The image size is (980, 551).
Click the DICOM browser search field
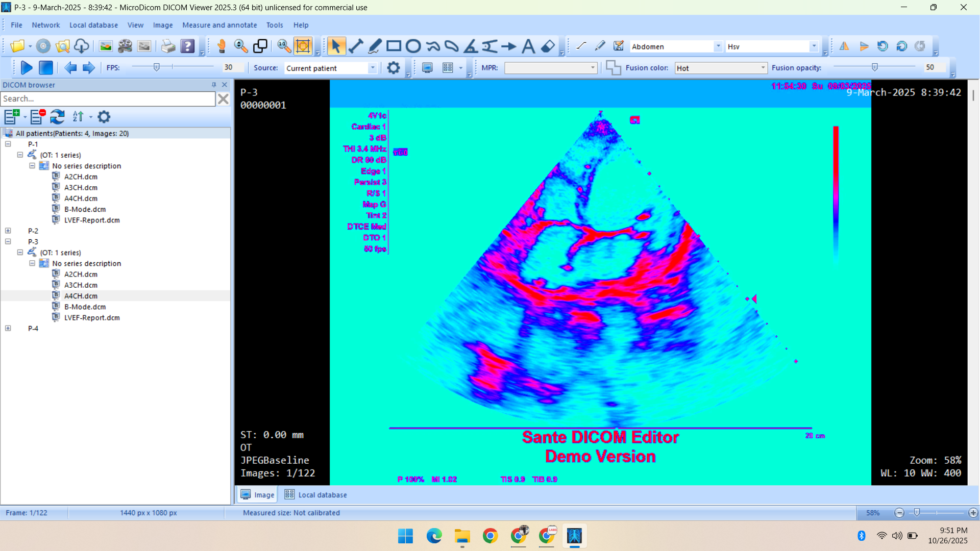point(108,98)
